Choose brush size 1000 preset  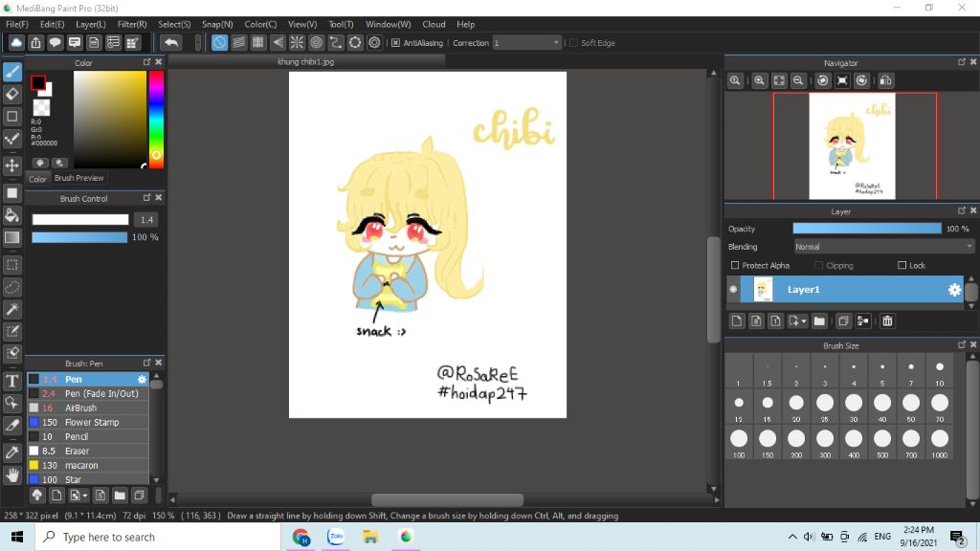(940, 444)
